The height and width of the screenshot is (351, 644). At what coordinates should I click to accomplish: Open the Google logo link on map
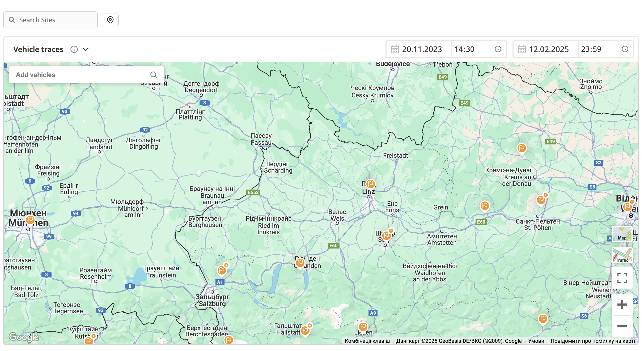point(24,337)
